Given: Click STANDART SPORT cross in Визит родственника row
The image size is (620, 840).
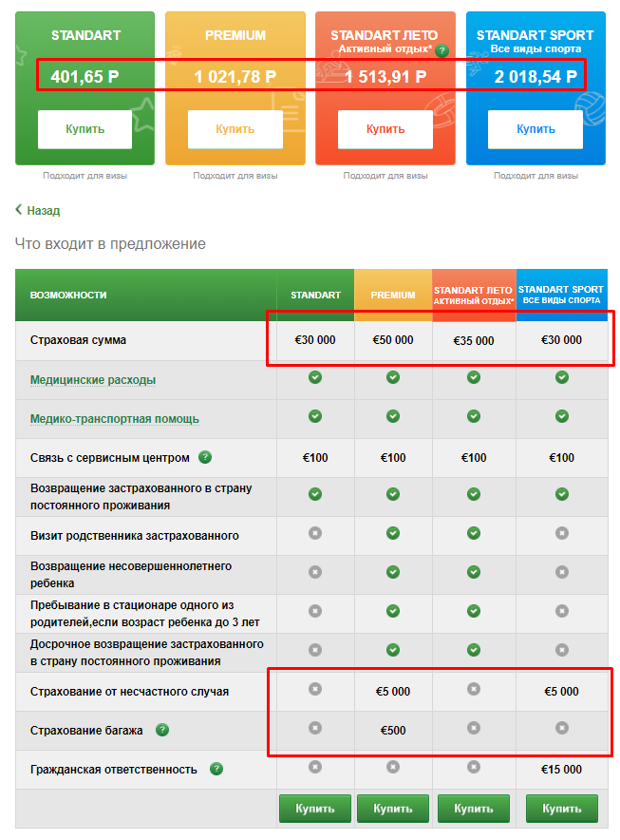Looking at the screenshot, I should coord(562,533).
